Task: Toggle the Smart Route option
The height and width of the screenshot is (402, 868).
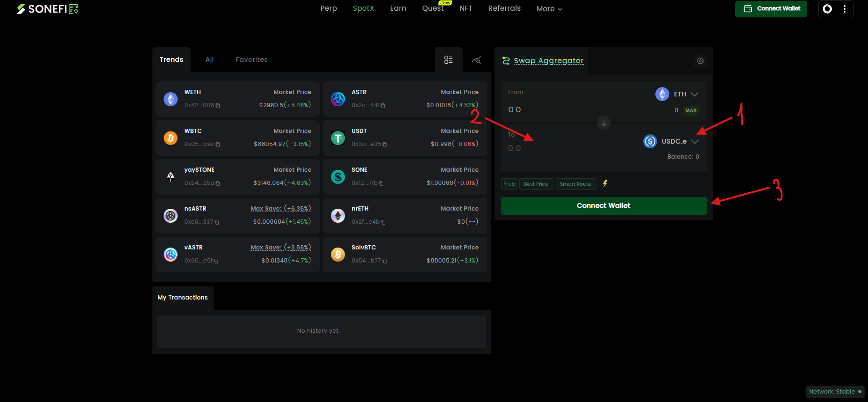Action: 575,184
